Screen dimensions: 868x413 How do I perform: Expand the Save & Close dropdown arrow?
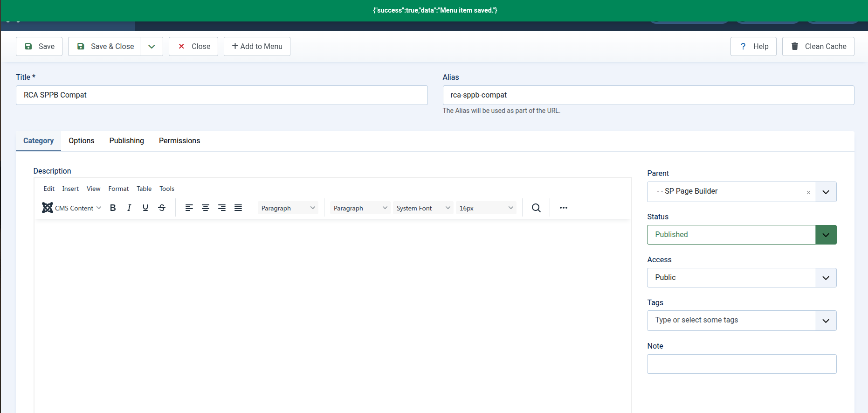pos(152,46)
